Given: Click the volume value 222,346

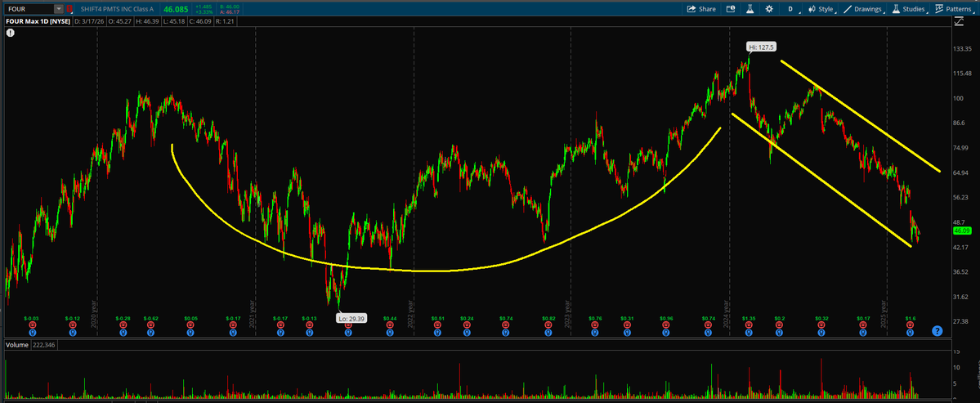Looking at the screenshot, I should pos(43,345).
